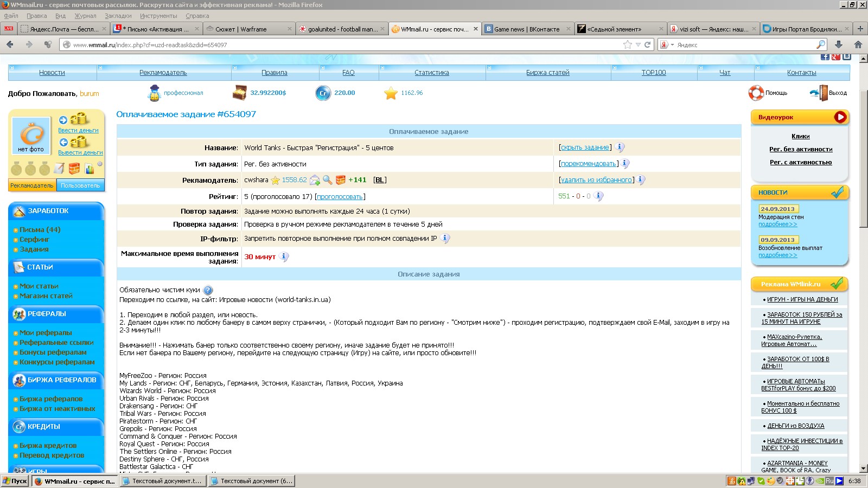
Task: Open the Файл menu
Action: (x=11, y=16)
